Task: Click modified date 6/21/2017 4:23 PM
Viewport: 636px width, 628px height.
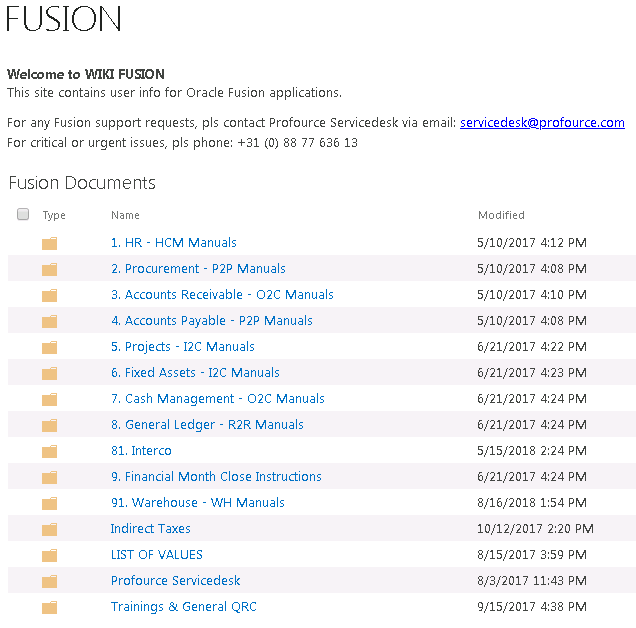Action: click(532, 372)
